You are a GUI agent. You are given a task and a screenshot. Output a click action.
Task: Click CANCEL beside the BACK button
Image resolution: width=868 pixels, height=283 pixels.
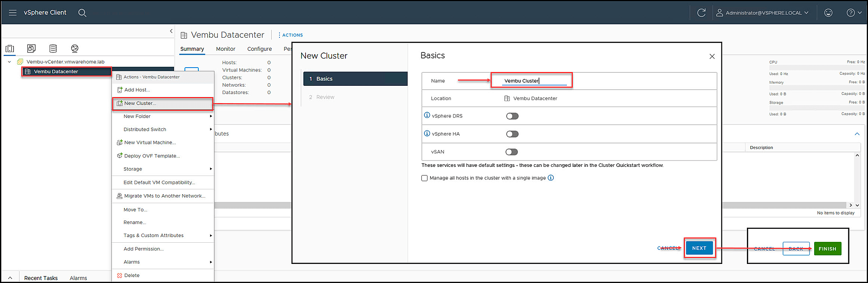[x=764, y=249]
